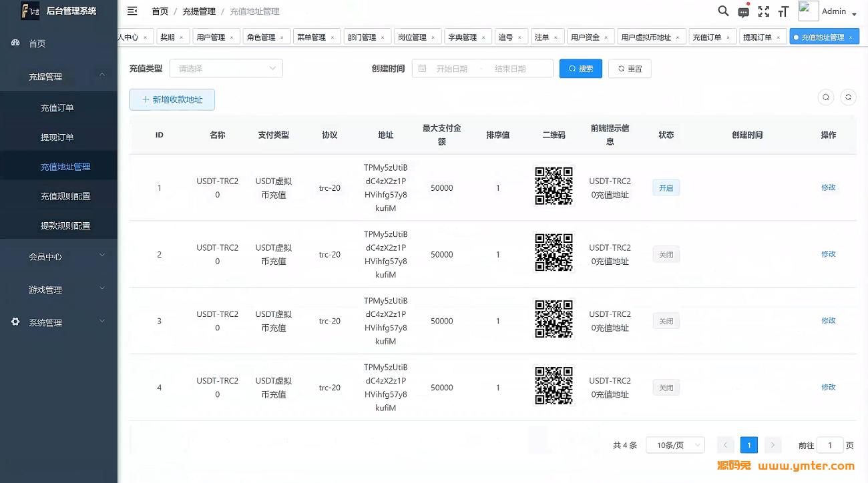Click the round refresh icon above table
The width and height of the screenshot is (868, 483).
pyautogui.click(x=849, y=97)
